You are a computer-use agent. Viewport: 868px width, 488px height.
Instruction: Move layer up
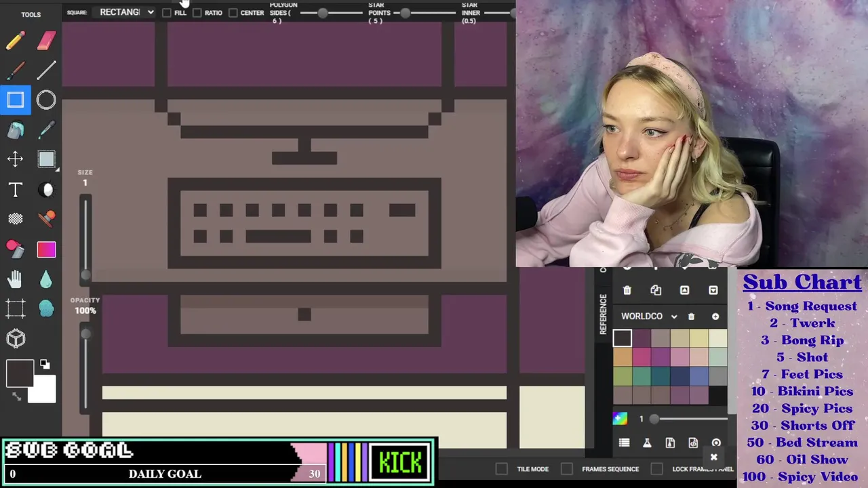click(x=684, y=290)
